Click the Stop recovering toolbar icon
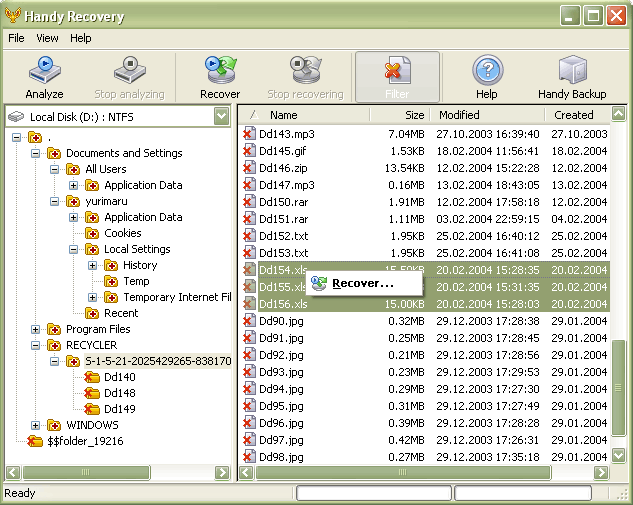 tap(306, 71)
